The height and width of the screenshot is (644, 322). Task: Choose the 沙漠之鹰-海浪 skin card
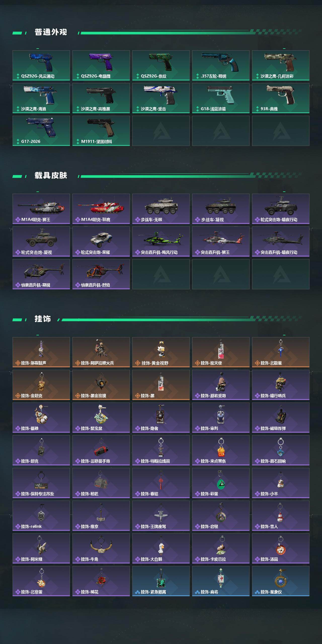pos(41,98)
